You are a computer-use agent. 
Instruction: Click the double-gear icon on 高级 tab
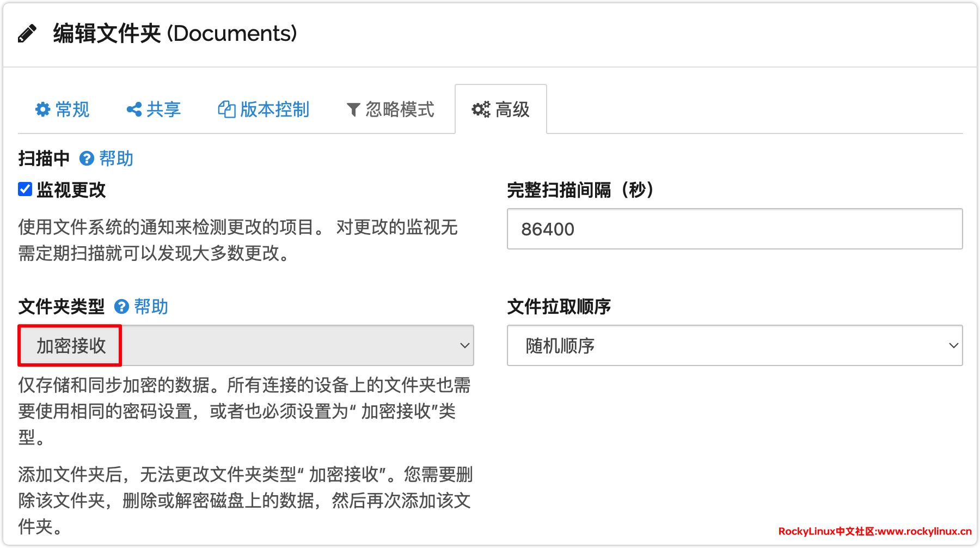coord(481,109)
